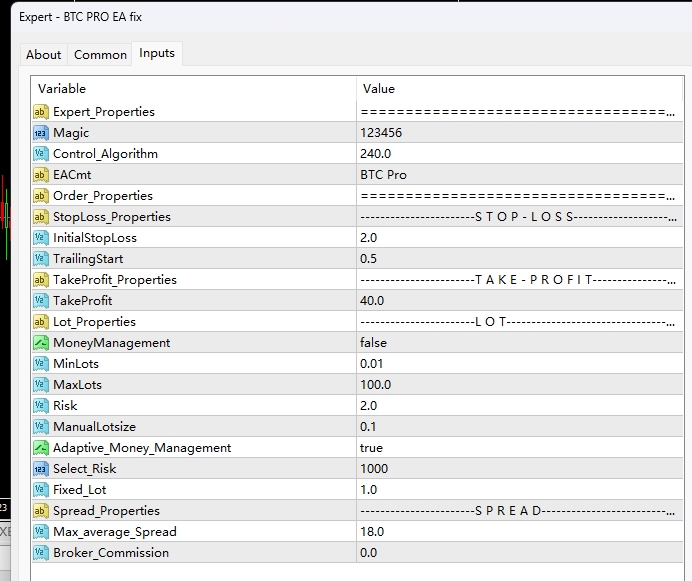The width and height of the screenshot is (692, 581).
Task: Select the Inputs tab
Action: (156, 53)
